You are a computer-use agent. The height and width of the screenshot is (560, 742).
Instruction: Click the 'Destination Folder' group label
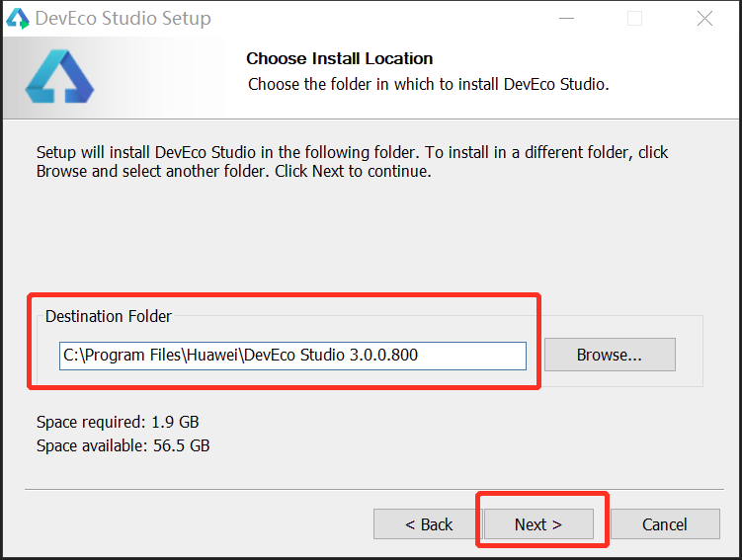pos(109,316)
